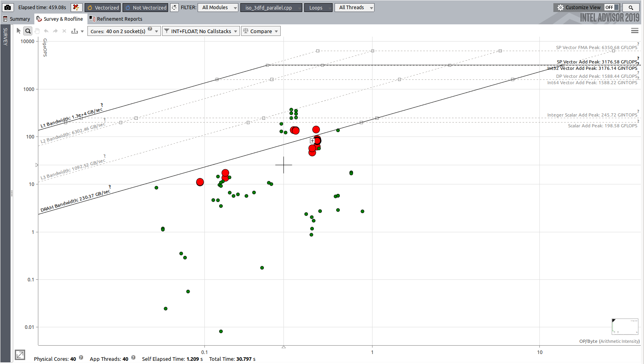Click the L3 Bandwidth 1092.52 GB/sec label
The height and width of the screenshot is (364, 644).
73,170
